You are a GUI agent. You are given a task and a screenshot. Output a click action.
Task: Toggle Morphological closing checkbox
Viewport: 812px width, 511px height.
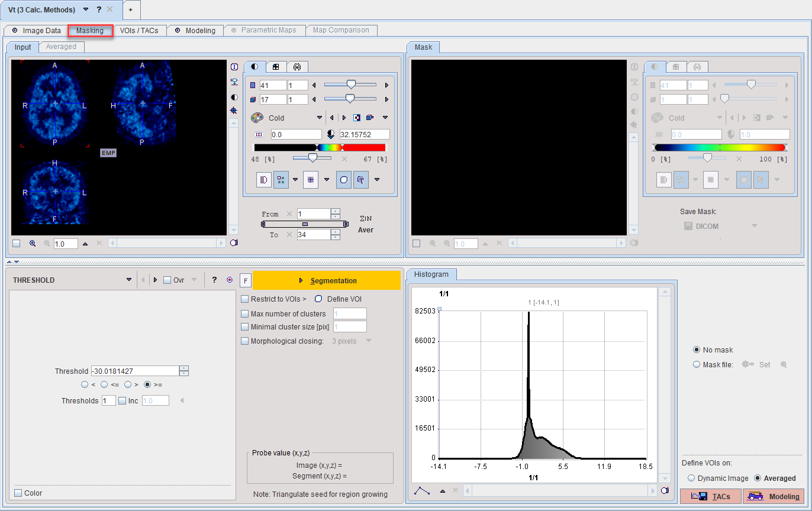coord(245,341)
